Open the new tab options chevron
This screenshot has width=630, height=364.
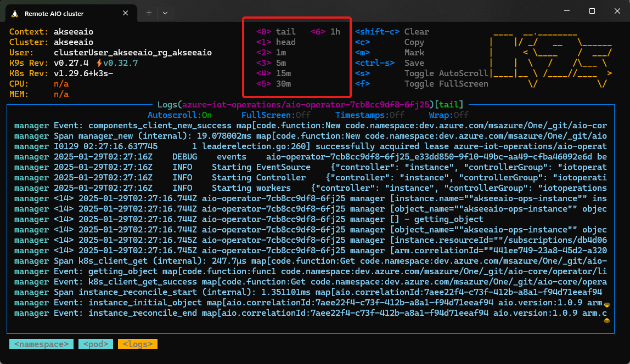(x=165, y=13)
